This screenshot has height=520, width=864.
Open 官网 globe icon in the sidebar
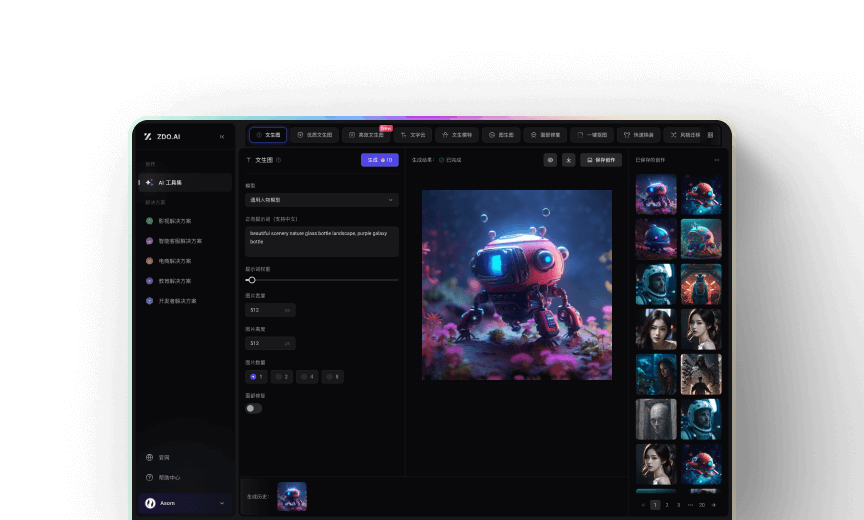[150, 457]
